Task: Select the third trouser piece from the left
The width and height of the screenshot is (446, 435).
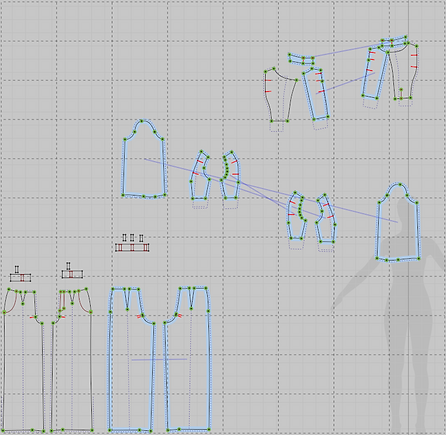Action: point(131,360)
